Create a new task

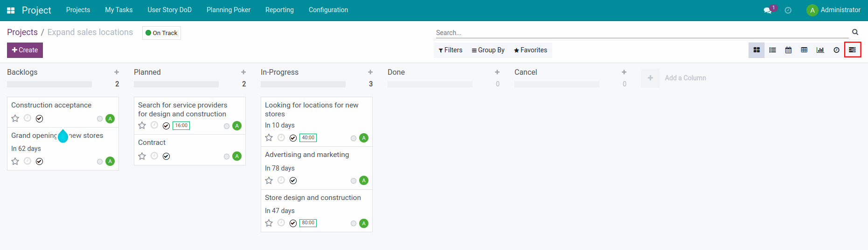coord(25,50)
